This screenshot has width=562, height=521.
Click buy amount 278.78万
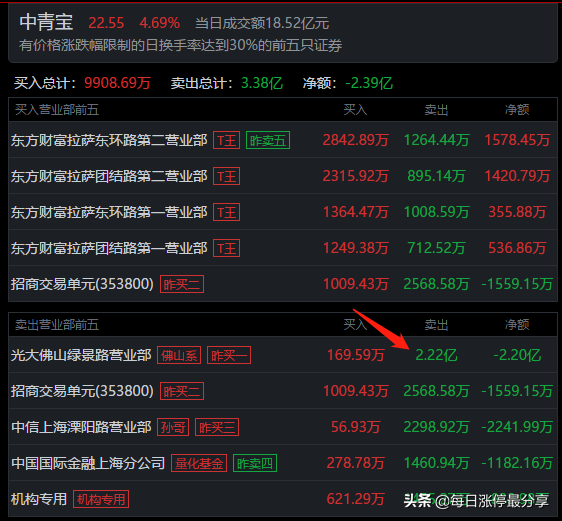click(x=356, y=463)
